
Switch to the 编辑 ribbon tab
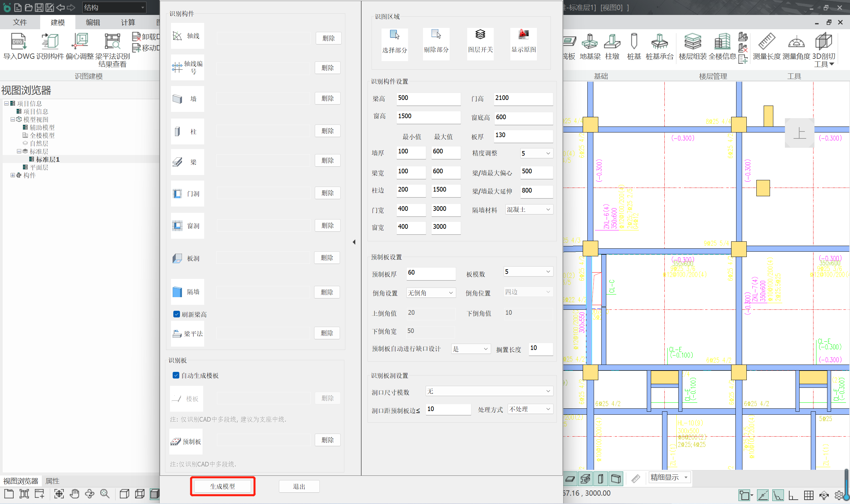point(93,23)
